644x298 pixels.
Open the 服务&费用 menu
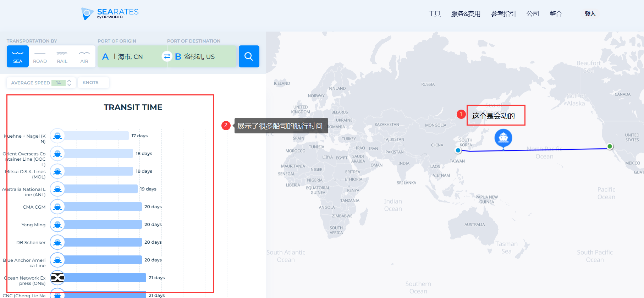pyautogui.click(x=466, y=14)
